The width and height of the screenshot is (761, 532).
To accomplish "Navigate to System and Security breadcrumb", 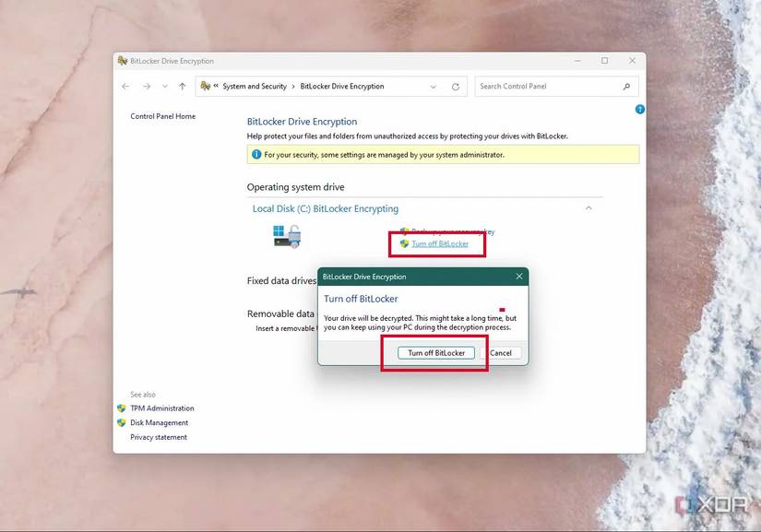I will (256, 86).
